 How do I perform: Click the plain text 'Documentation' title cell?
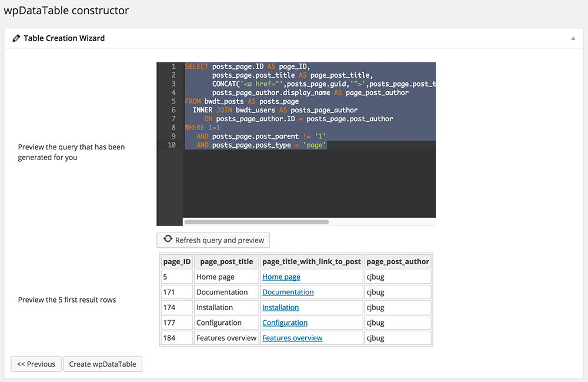[226, 293]
